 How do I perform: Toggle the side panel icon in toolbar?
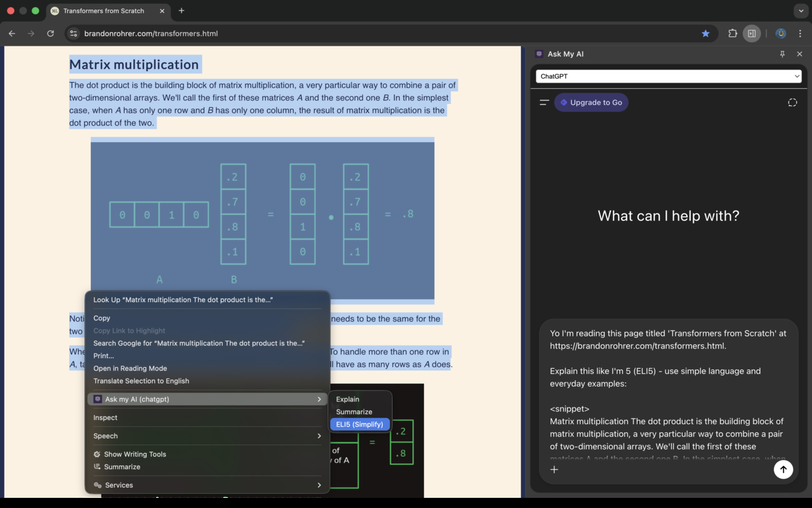pyautogui.click(x=752, y=34)
